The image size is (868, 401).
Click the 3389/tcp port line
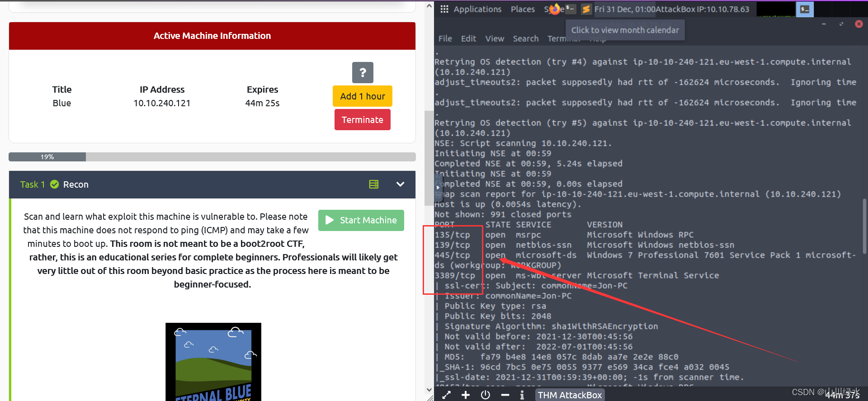click(576, 275)
